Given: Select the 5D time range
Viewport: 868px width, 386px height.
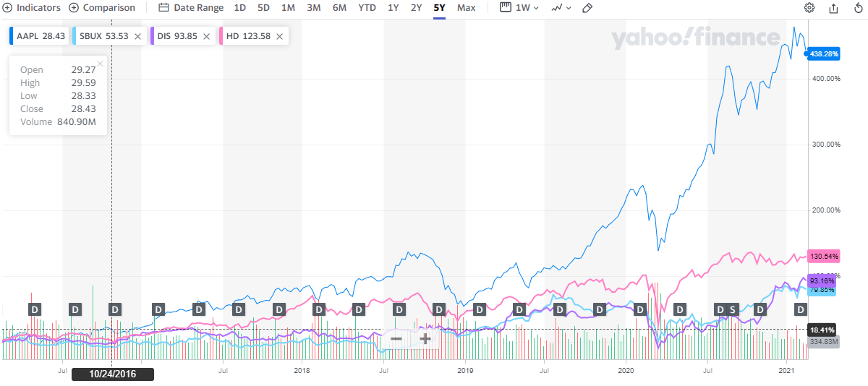Looking at the screenshot, I should pyautogui.click(x=263, y=8).
